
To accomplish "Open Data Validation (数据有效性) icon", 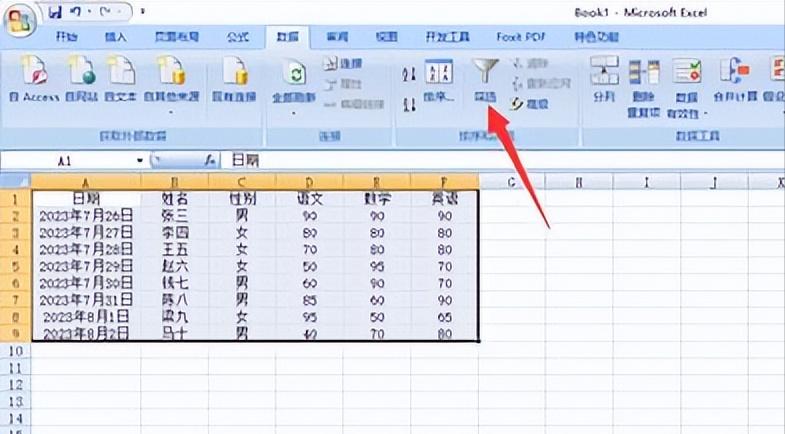I will pos(686,72).
